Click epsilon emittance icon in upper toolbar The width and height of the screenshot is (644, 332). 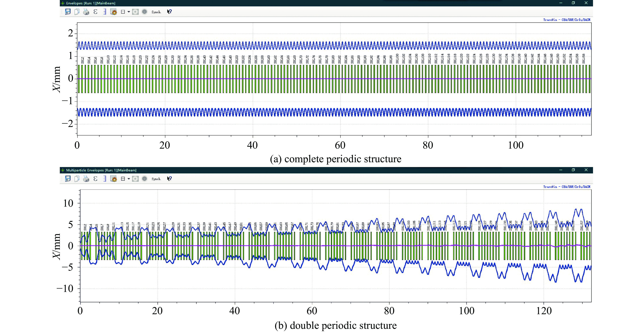(95, 12)
